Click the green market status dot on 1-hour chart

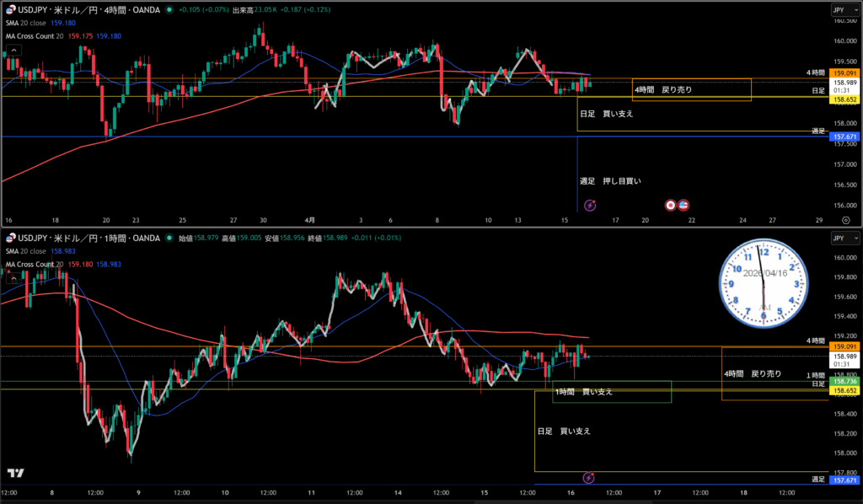(170, 239)
